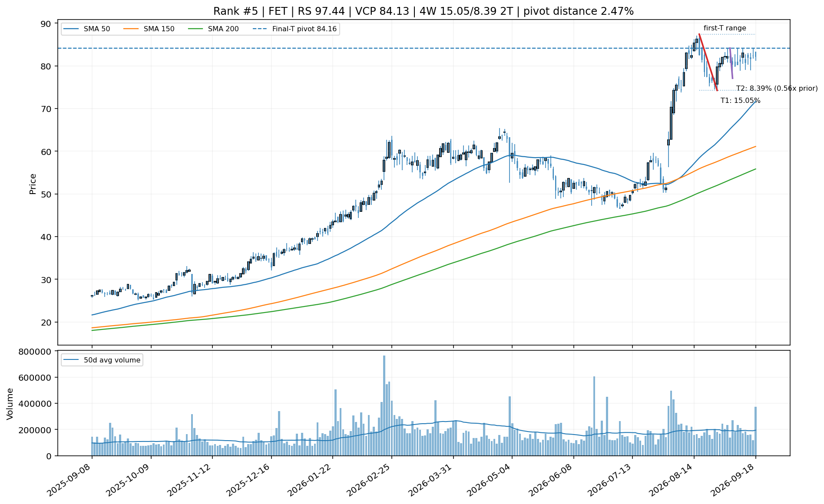The width and height of the screenshot is (824, 504).
Task: Click the 'first-T range' annotation
Action: pos(725,28)
